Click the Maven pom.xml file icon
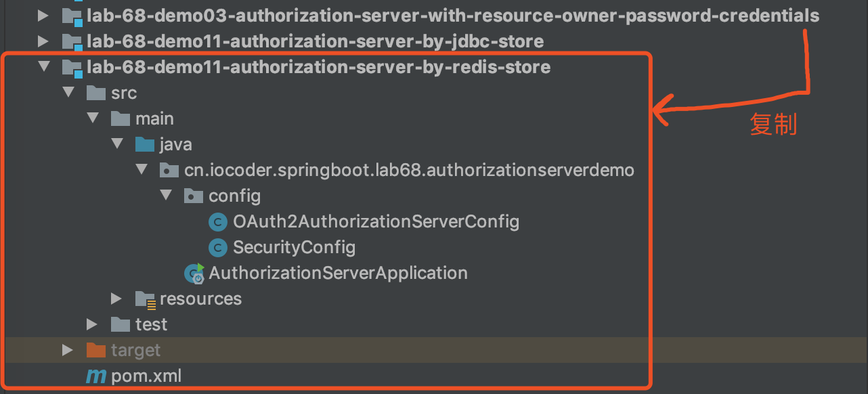Image resolution: width=868 pixels, height=394 pixels. point(96,376)
